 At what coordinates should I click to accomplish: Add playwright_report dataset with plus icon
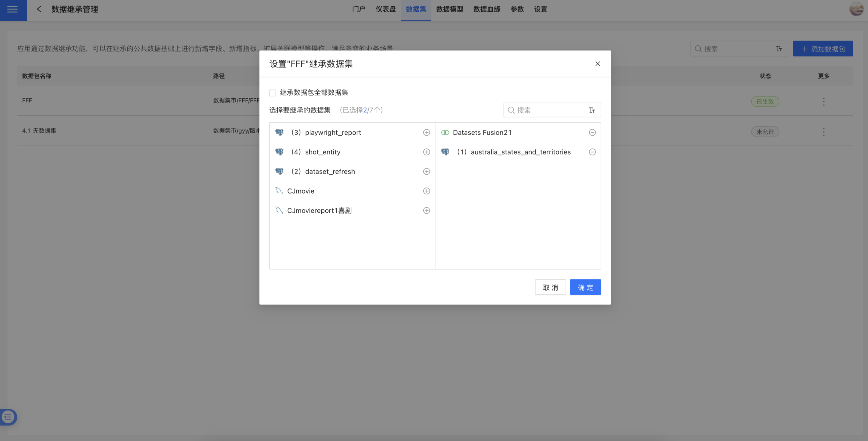tap(426, 132)
